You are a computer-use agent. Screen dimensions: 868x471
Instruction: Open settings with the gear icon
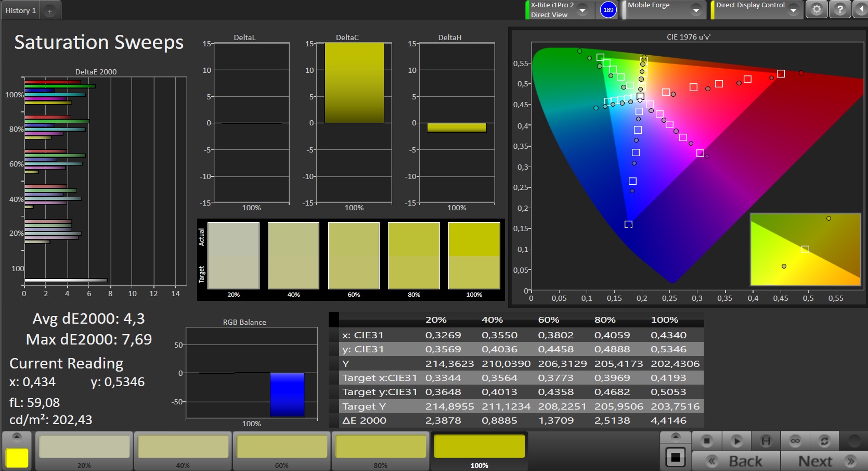[x=817, y=9]
